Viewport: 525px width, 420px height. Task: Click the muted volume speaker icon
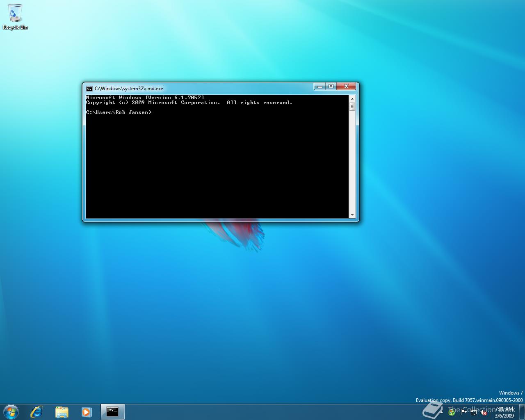point(484,413)
